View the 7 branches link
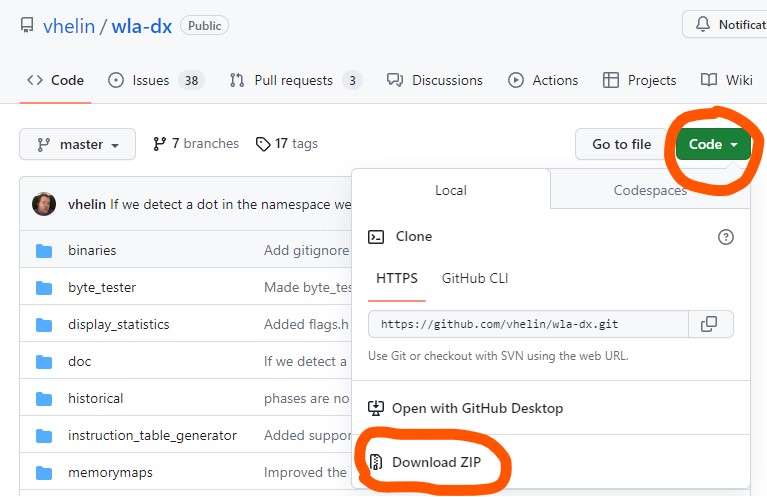This screenshot has width=767, height=497. (196, 144)
